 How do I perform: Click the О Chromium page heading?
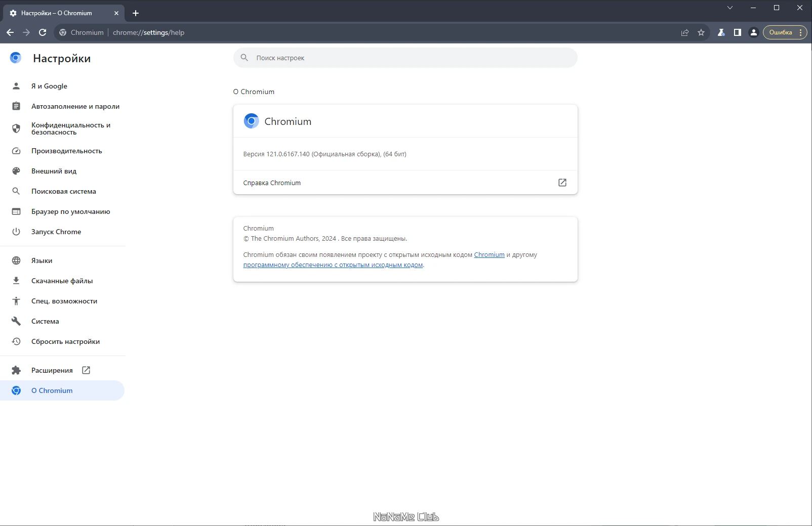click(254, 92)
